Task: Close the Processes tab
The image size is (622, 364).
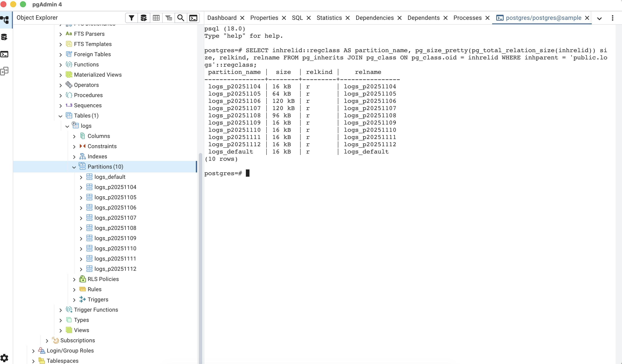Action: [x=487, y=18]
